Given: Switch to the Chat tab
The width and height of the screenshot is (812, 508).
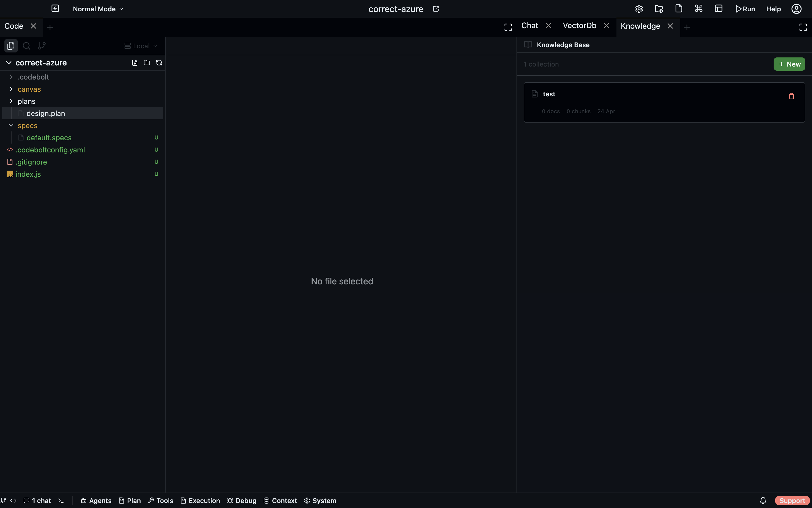Looking at the screenshot, I should [x=530, y=26].
